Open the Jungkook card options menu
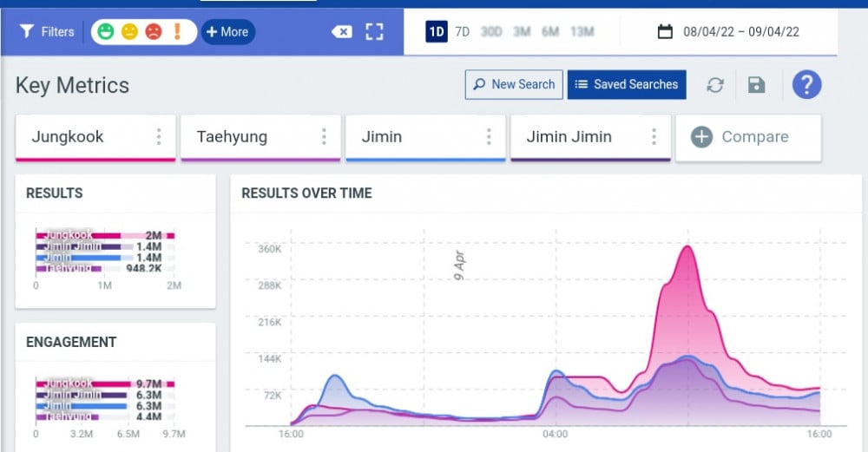The image size is (868, 452). click(159, 137)
